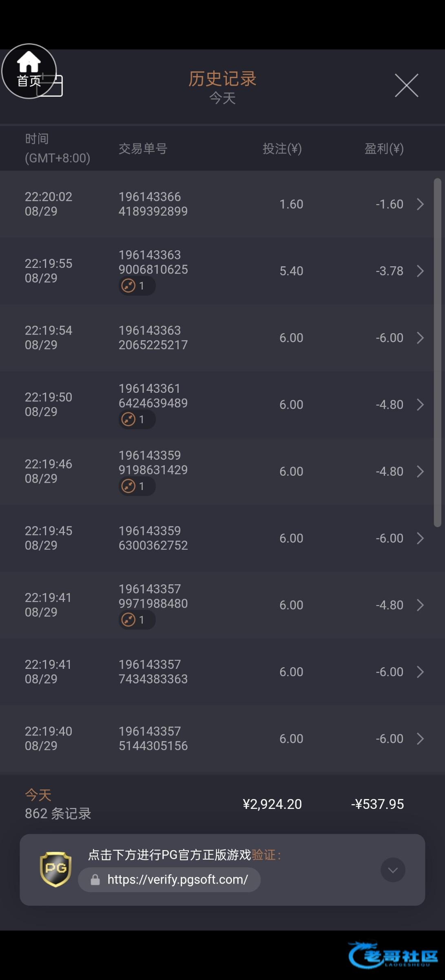445x980 pixels.
Task: Close the 历史记录 history panel
Action: [406, 85]
